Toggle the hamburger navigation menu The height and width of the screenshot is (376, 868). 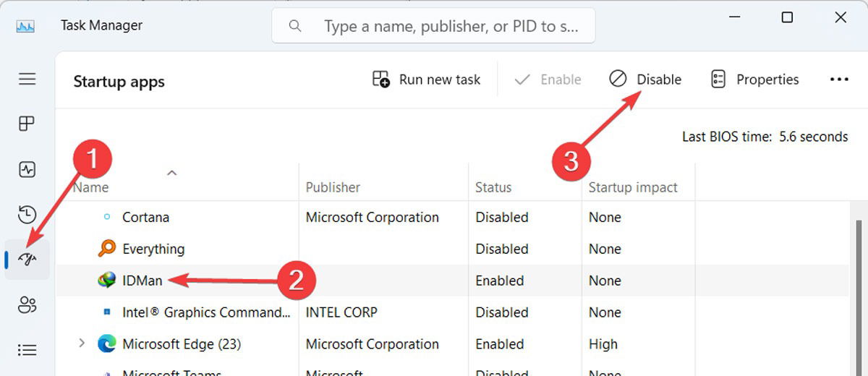(x=27, y=79)
